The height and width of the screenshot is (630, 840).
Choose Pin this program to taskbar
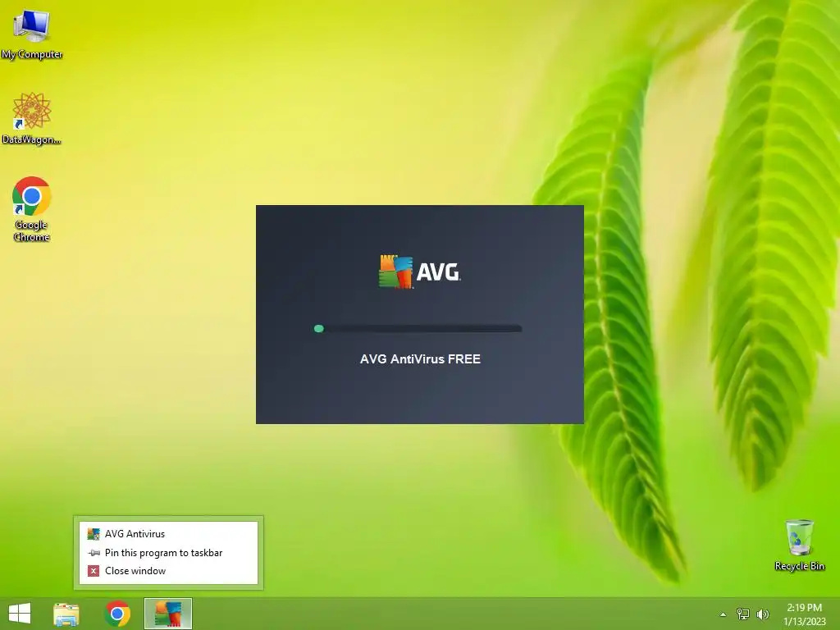168,553
